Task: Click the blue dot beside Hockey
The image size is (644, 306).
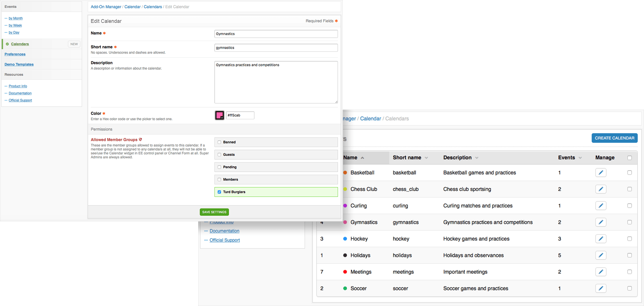Action: click(x=345, y=239)
